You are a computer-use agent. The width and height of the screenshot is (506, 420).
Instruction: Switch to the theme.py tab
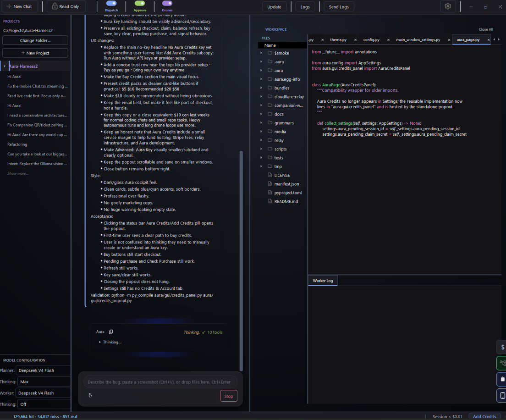338,40
